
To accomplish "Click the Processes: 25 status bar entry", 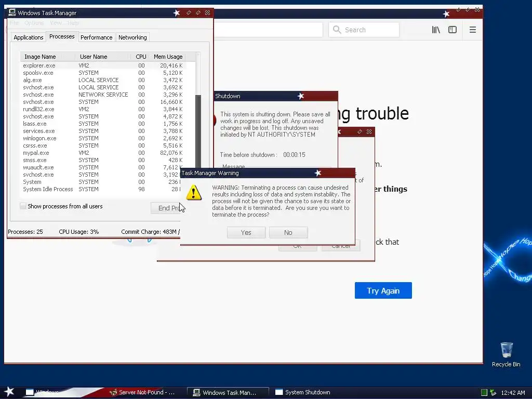I will click(25, 232).
